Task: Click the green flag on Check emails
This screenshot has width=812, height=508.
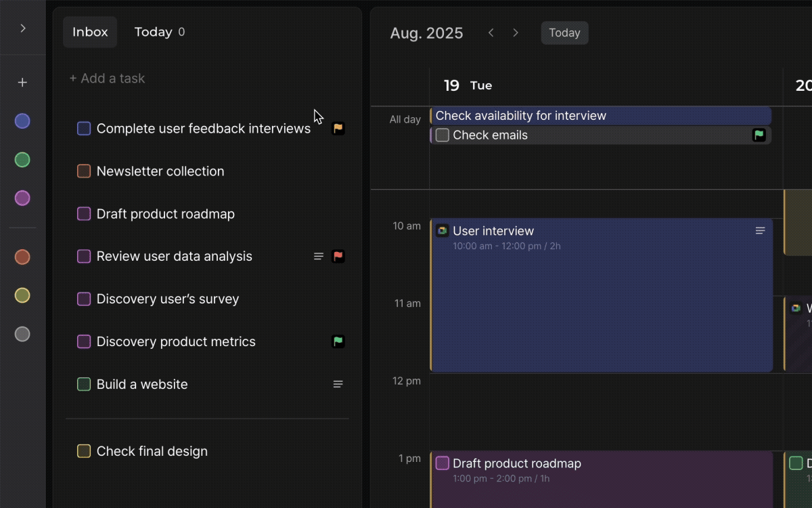Action: pos(759,135)
